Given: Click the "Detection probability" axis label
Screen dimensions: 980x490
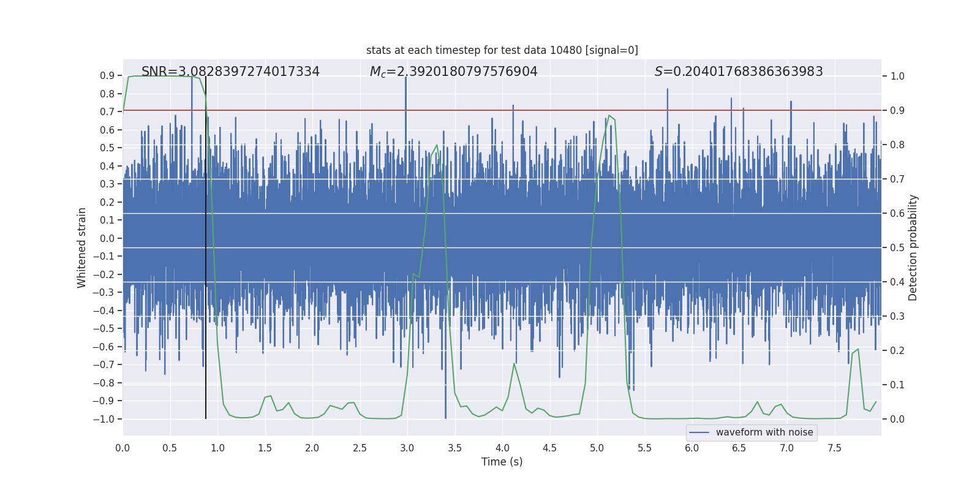Looking at the screenshot, I should [x=913, y=247].
